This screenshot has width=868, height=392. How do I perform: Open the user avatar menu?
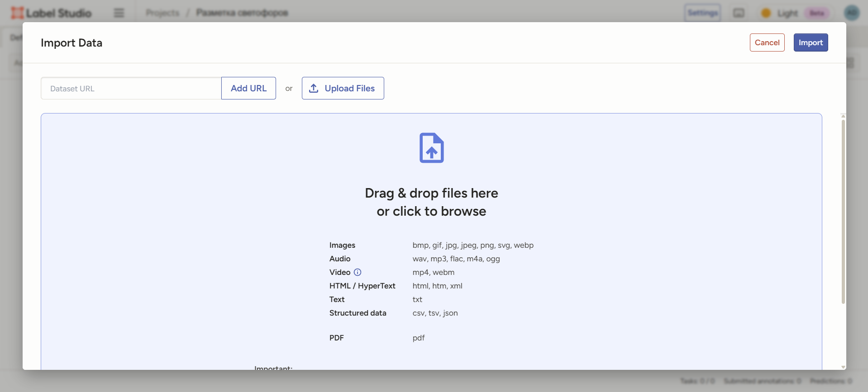pos(852,13)
